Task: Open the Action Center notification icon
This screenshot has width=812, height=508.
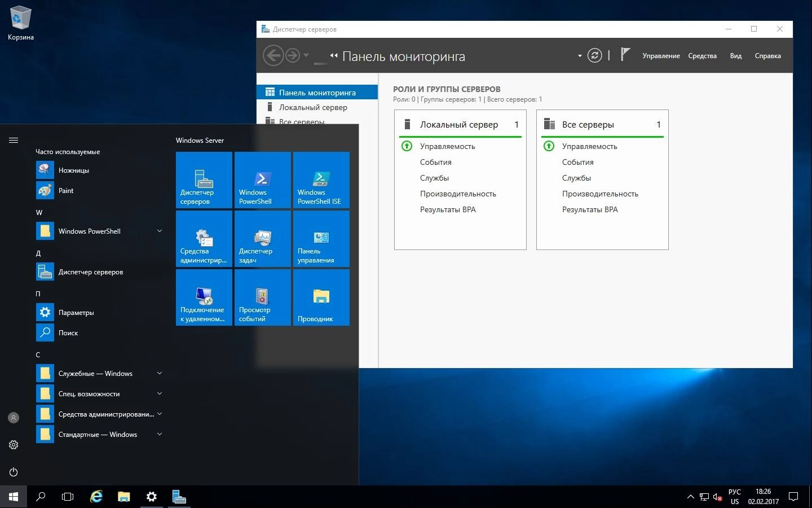Action: 793,497
